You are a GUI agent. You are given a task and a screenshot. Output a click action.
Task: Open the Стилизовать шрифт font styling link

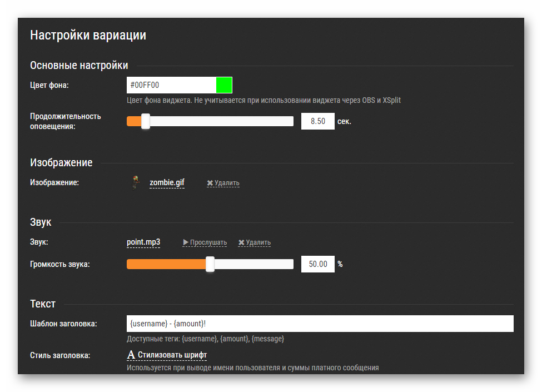pyautogui.click(x=172, y=355)
